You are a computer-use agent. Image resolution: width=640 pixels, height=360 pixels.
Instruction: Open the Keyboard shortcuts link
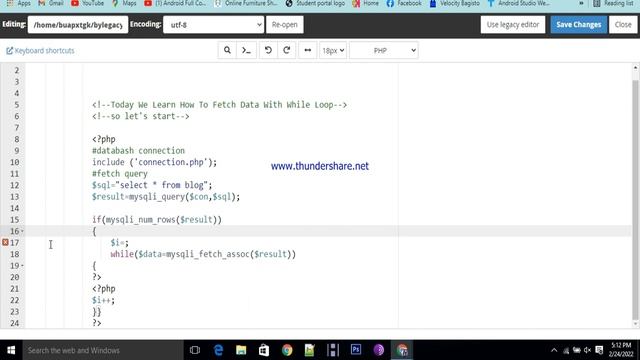[40, 51]
